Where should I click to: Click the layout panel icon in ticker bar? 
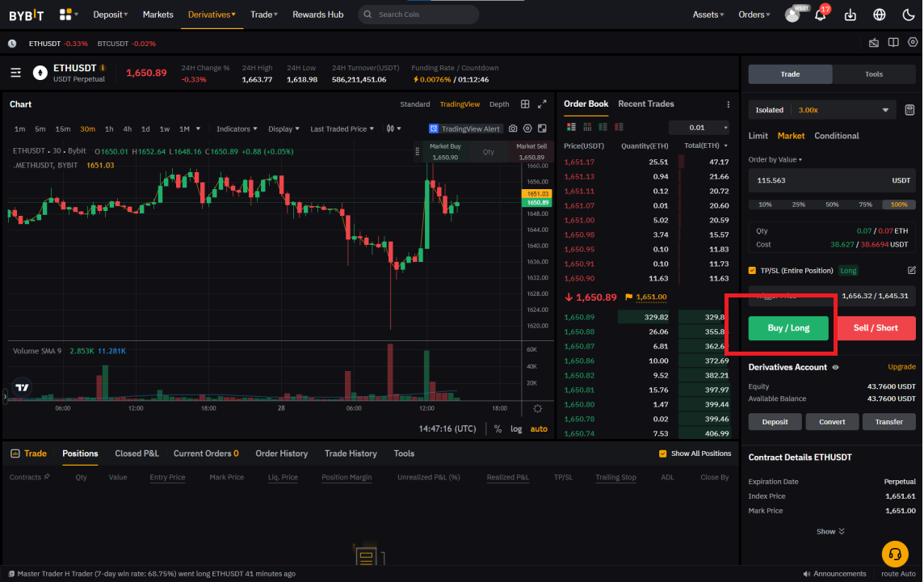(893, 43)
